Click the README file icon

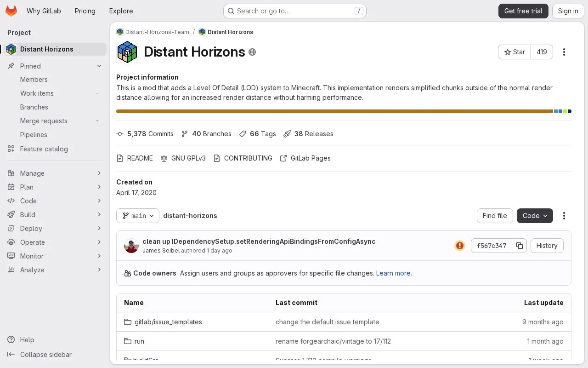[120, 158]
